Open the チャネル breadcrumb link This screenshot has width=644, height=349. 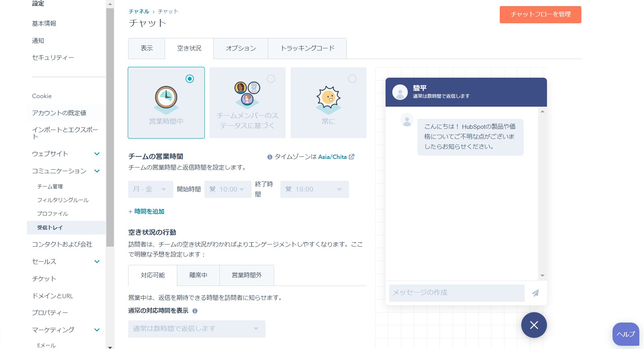click(x=139, y=11)
